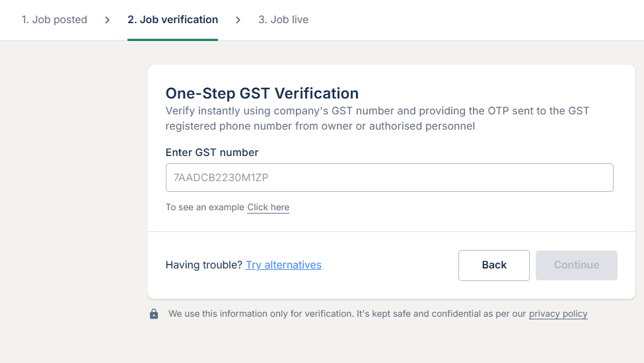The width and height of the screenshot is (644, 363).
Task: Click the To see an example text
Action: [x=205, y=208]
